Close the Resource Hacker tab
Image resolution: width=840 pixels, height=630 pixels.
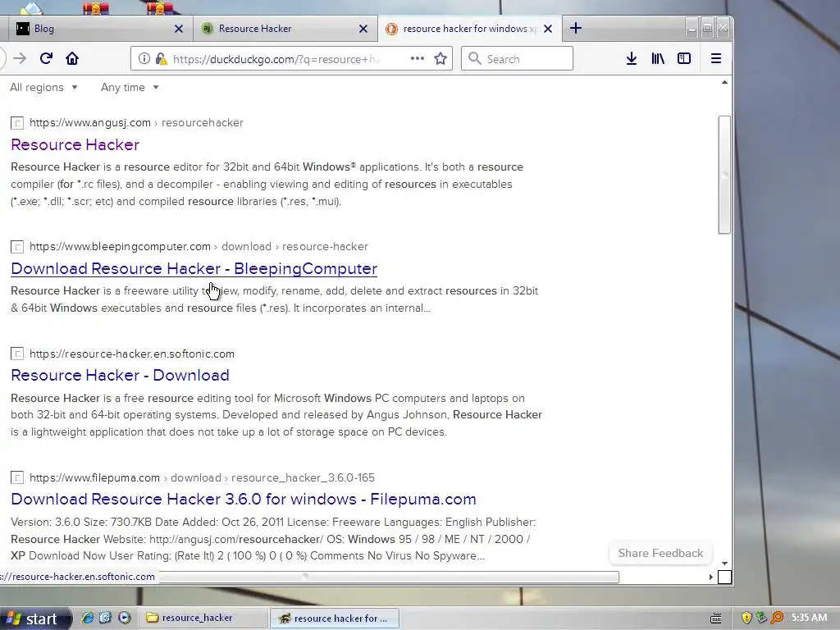[x=363, y=29]
